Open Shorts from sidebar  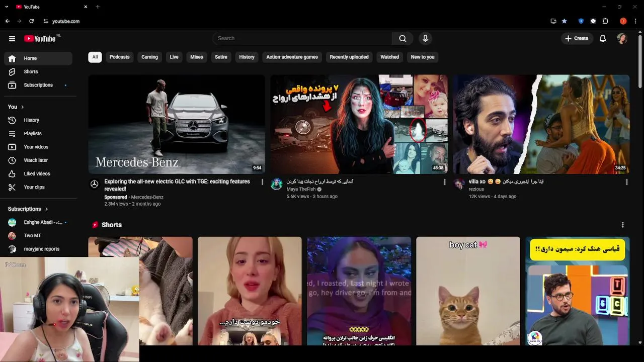click(38, 72)
